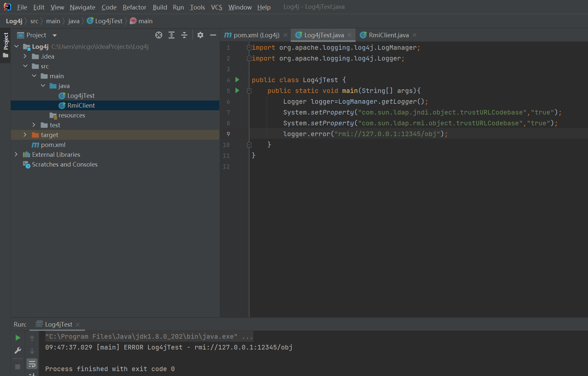
Task: Expand the test folder
Action: (x=34, y=125)
